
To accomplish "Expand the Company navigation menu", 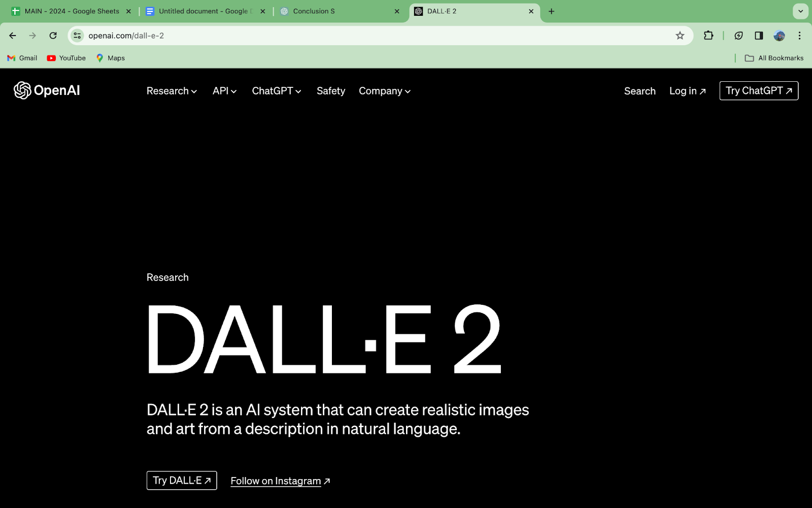I will click(385, 91).
